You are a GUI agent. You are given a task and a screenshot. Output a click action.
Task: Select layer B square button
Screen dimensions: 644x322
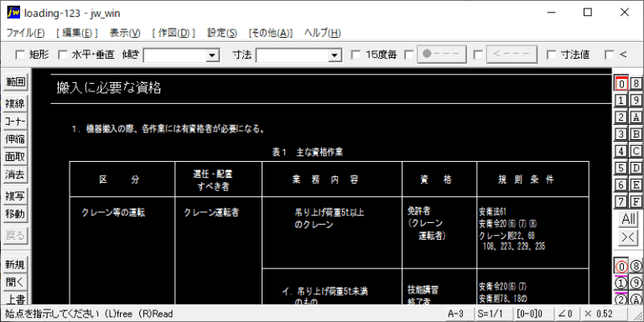tap(636, 134)
